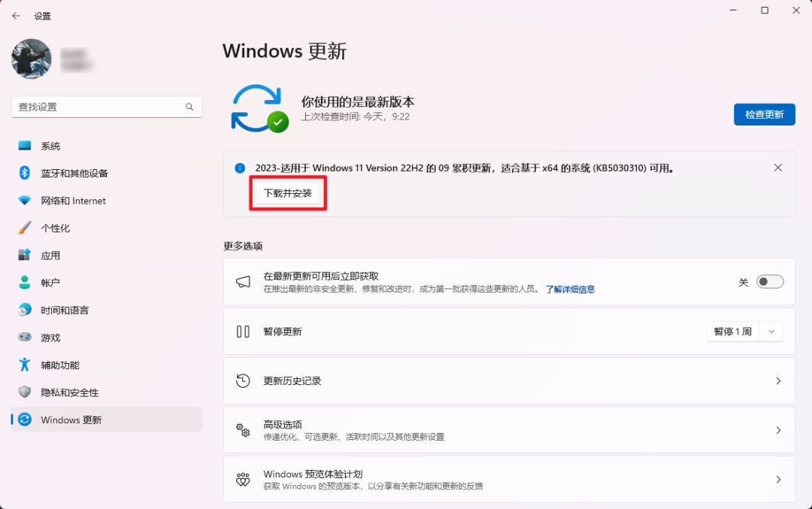Select the 游戏 Xbox icon in sidebar
This screenshot has width=812, height=509.
point(23,337)
